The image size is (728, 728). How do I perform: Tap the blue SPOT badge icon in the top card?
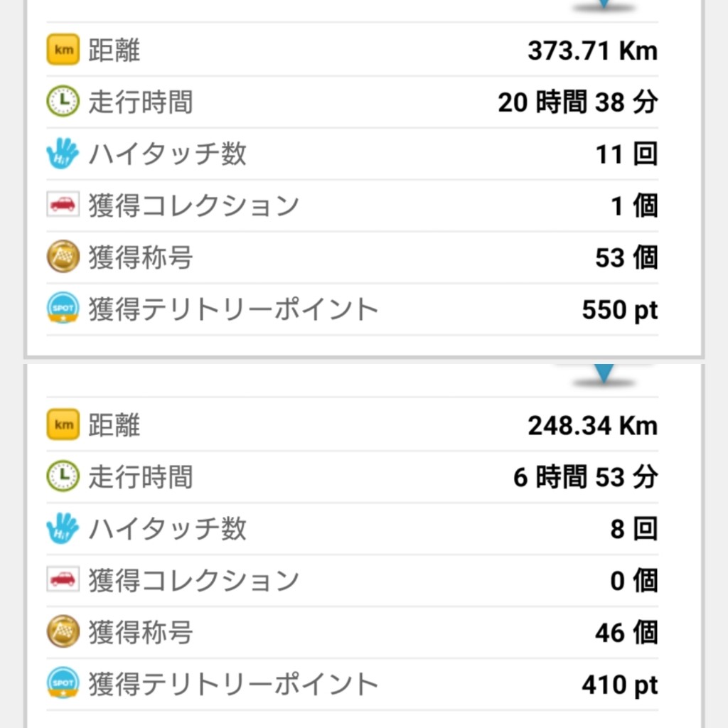click(x=63, y=309)
